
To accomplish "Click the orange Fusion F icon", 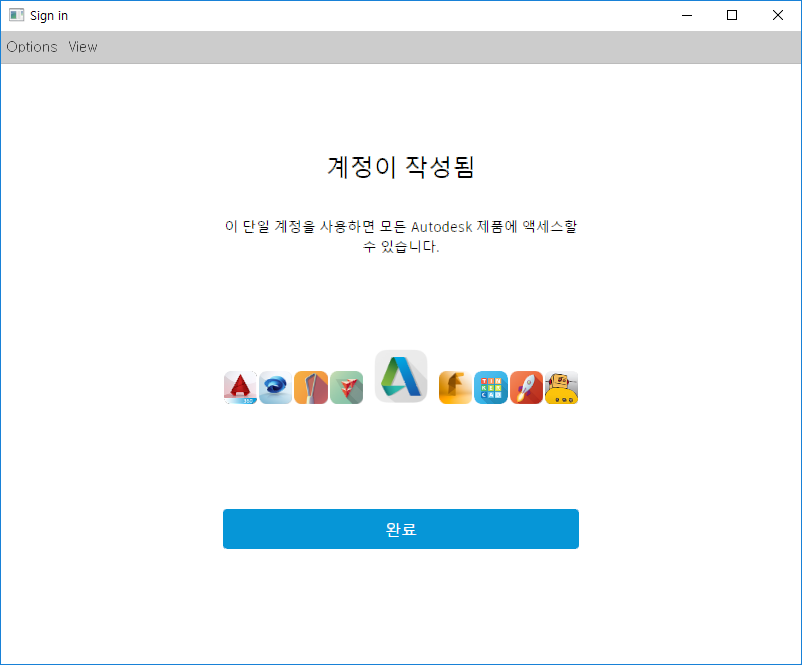I will [455, 387].
